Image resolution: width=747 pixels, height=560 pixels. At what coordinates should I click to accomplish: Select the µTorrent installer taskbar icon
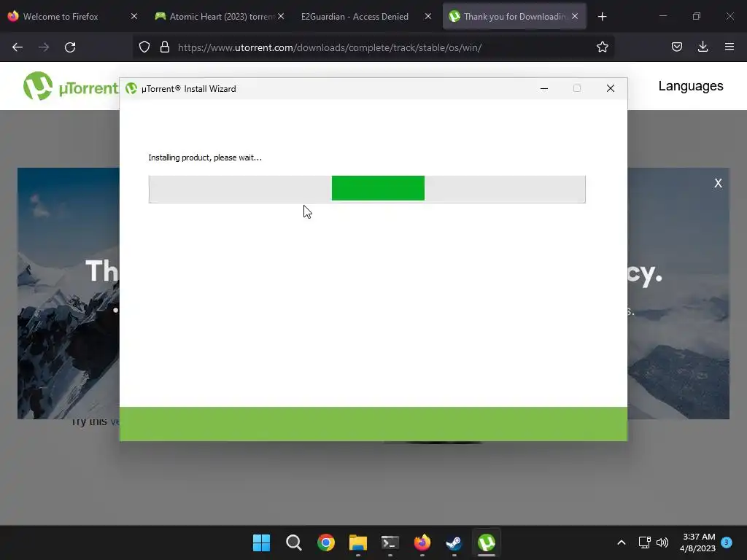point(487,542)
